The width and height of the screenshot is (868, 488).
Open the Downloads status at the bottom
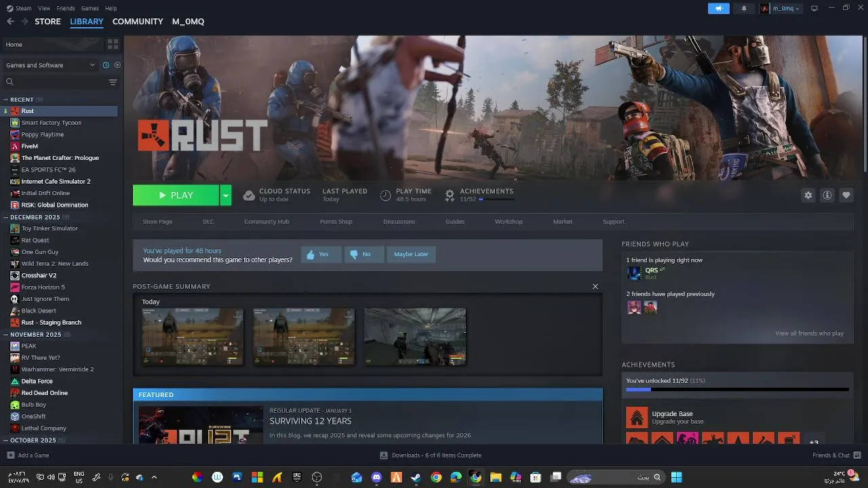point(431,455)
